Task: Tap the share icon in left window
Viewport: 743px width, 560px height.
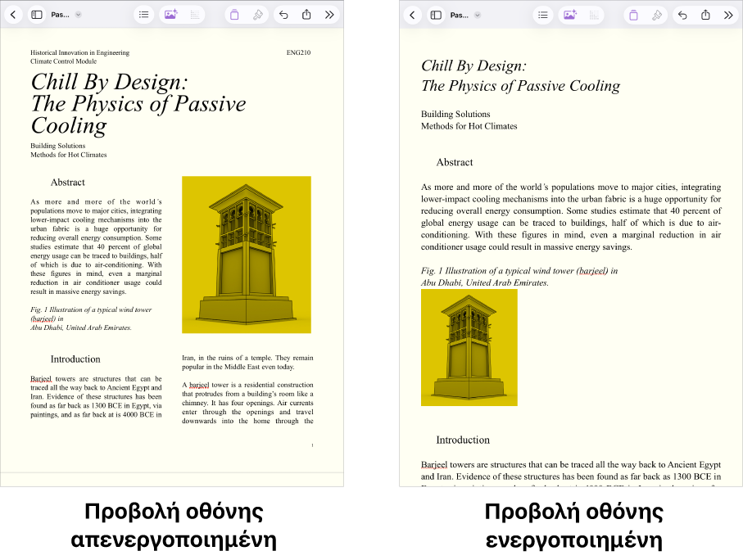Action: coord(306,15)
